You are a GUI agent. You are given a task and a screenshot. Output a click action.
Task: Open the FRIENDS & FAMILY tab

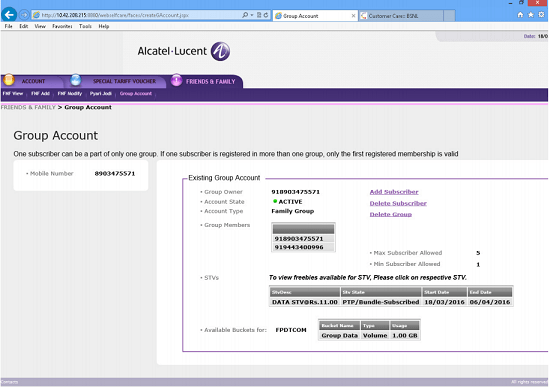tap(210, 81)
